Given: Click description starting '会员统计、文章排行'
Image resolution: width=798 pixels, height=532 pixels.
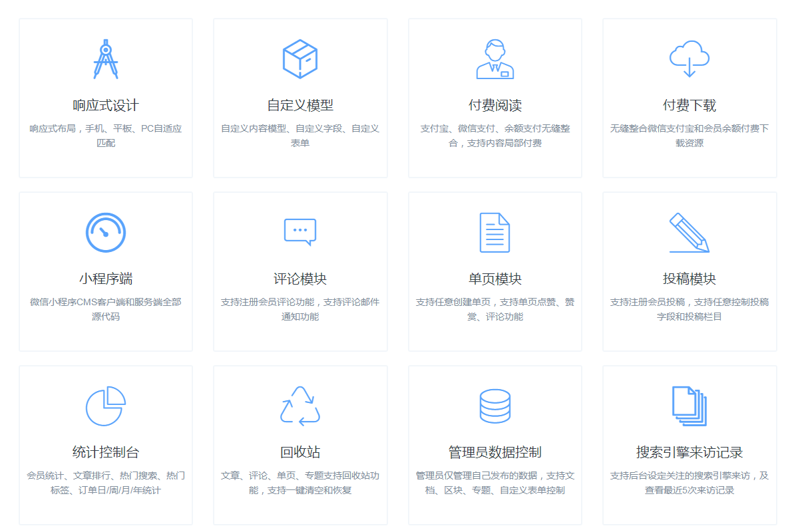Looking at the screenshot, I should 106,483.
